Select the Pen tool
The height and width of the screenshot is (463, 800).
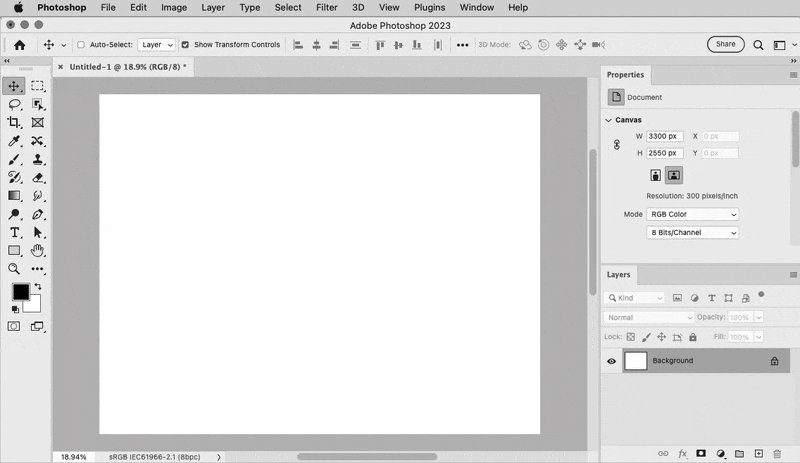tap(38, 214)
